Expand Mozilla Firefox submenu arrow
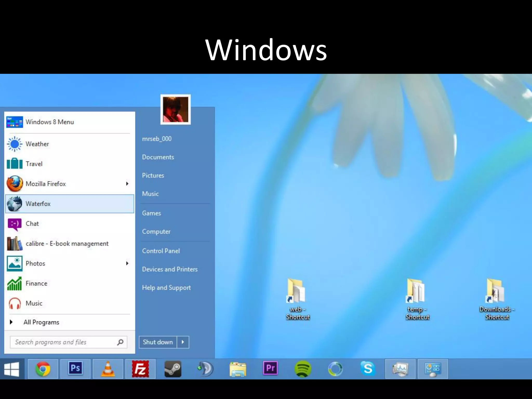This screenshot has height=399, width=532. click(127, 184)
